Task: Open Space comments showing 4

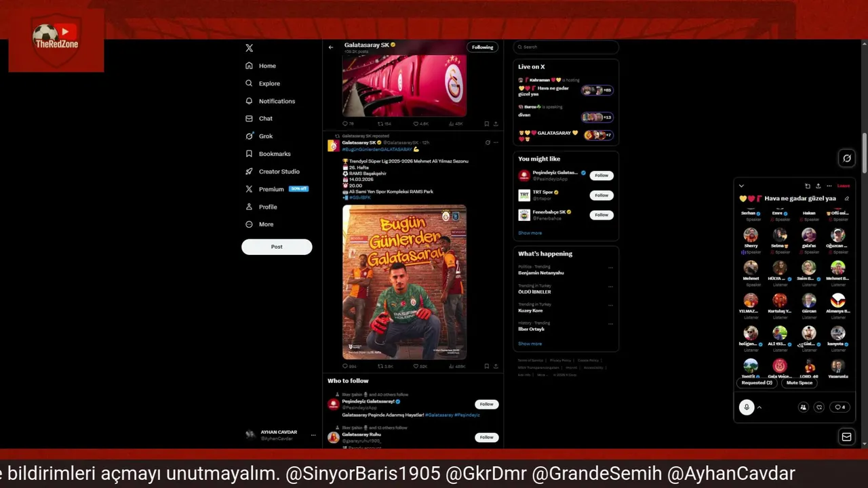Action: [x=840, y=407]
